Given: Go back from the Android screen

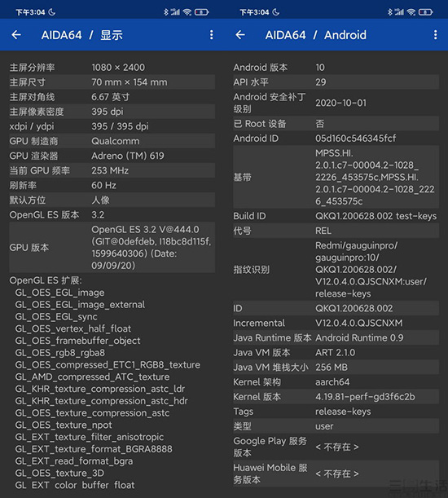Looking at the screenshot, I should click(240, 35).
